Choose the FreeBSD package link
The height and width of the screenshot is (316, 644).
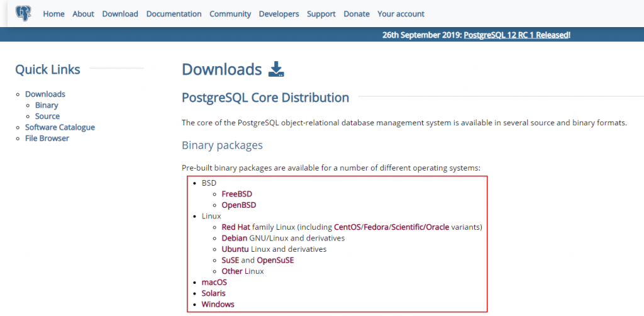[x=237, y=193]
